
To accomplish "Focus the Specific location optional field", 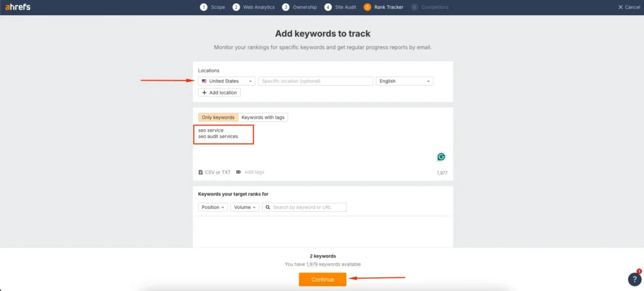I will 316,81.
